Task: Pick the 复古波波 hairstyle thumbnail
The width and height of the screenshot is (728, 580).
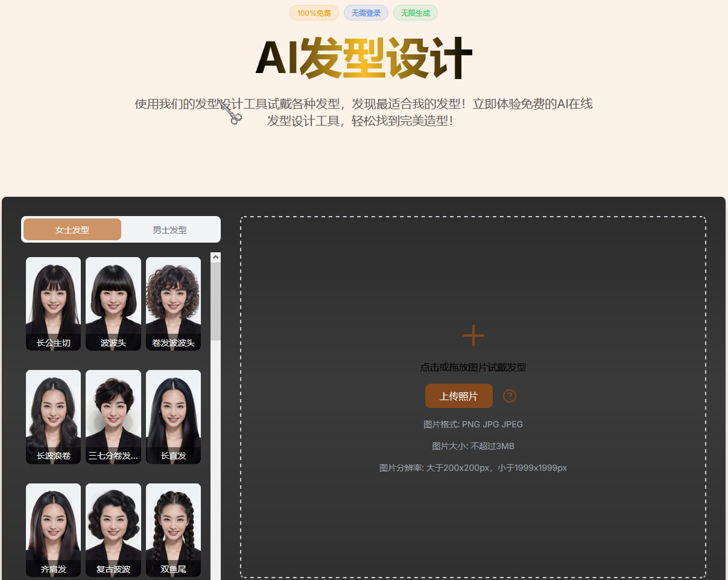Action: [113, 530]
